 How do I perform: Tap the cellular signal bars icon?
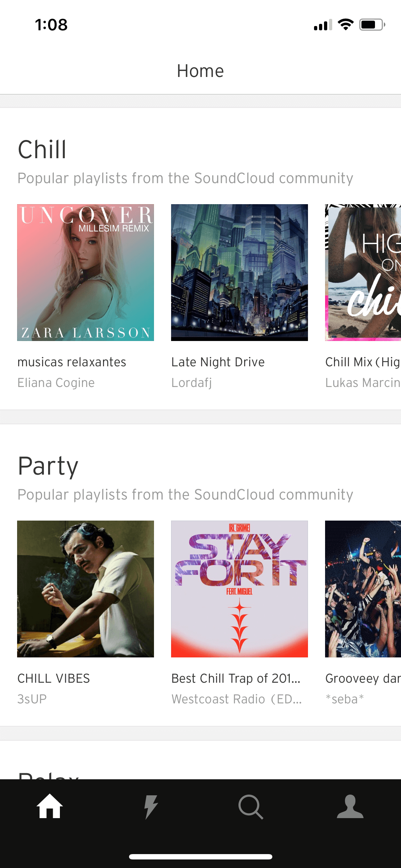[x=323, y=25]
